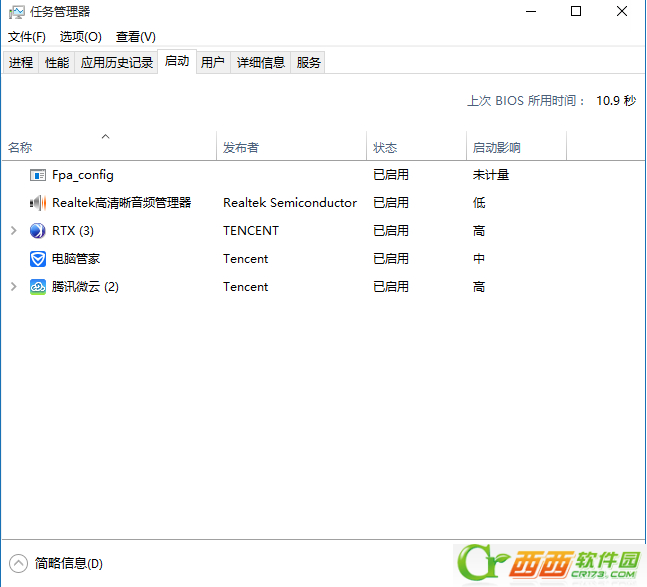This screenshot has width=647, height=587.
Task: Maximize the Task Manager window
Action: point(576,12)
